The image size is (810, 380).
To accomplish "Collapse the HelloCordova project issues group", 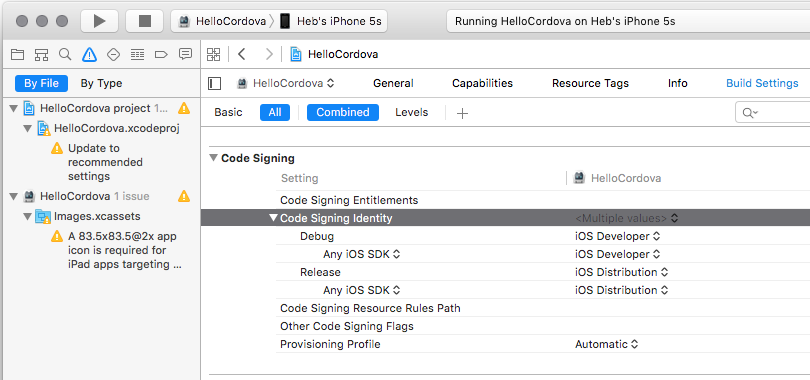I will click(13, 108).
